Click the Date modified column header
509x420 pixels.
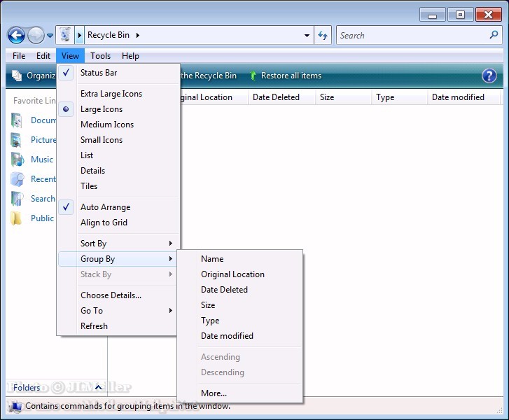464,97
